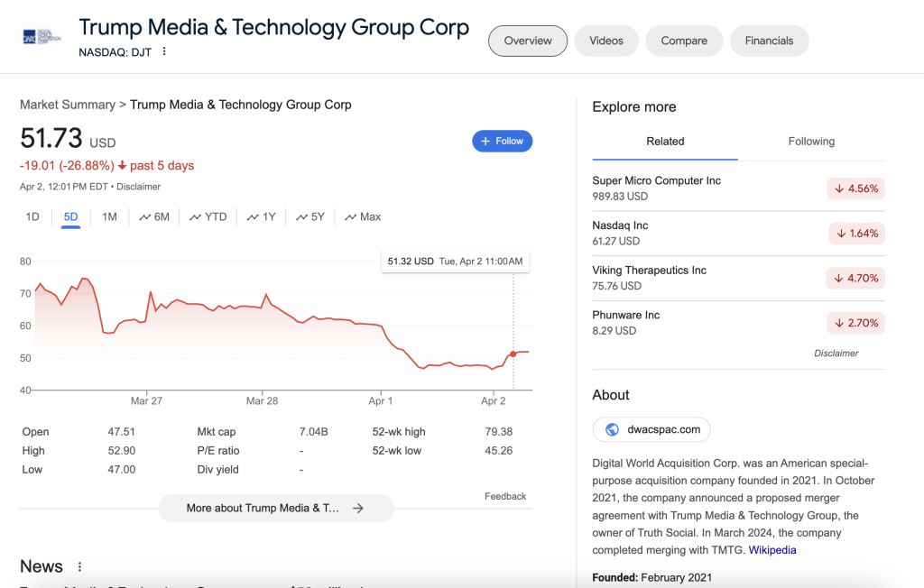
Task: Click the 4.56% down badge for Super Micro
Action: [x=856, y=188]
